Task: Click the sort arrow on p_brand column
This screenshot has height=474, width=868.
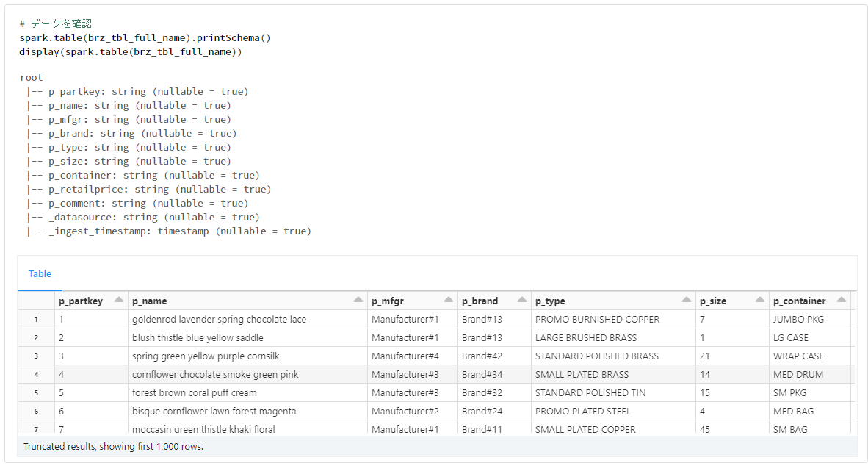Action: tap(521, 299)
